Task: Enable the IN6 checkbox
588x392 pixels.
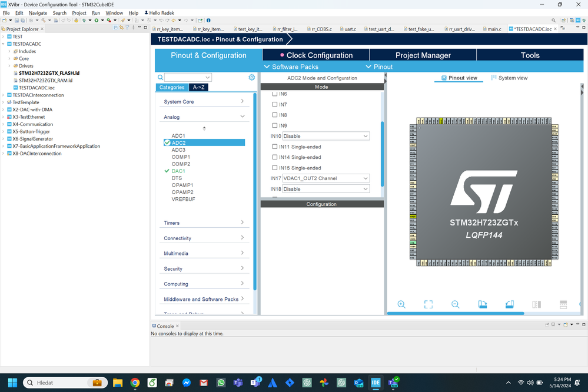Action: coord(275,94)
